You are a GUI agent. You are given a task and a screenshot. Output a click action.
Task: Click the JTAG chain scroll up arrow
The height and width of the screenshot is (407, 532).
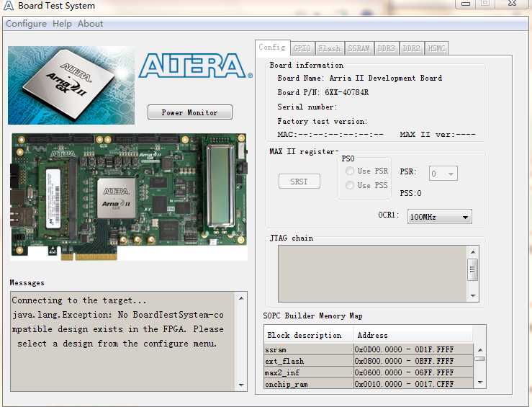(473, 252)
